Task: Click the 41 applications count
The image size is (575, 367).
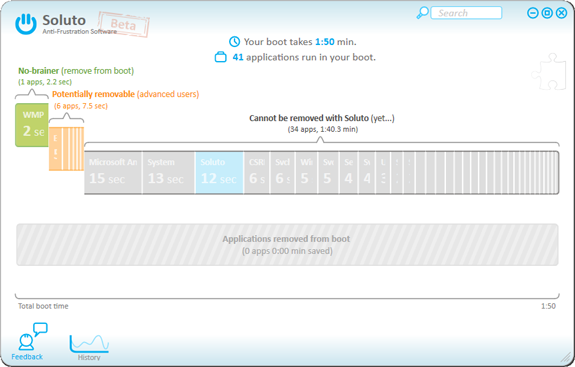Action: 238,57
